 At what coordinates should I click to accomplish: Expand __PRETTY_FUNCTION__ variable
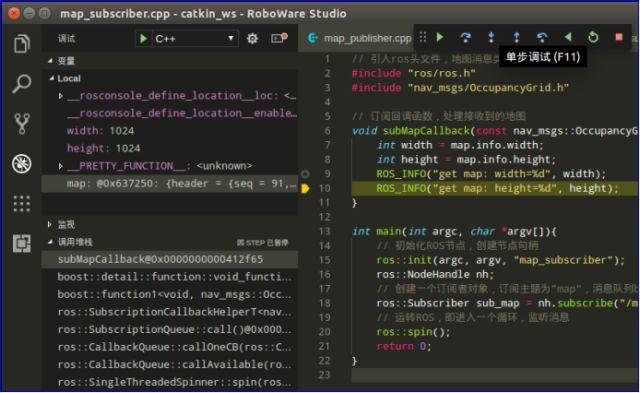tap(60, 166)
